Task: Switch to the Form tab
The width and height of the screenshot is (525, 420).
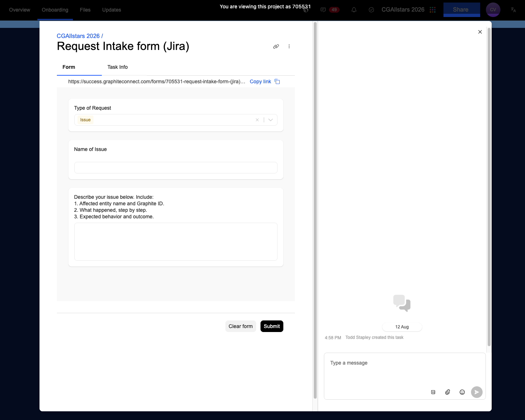Action: [x=69, y=67]
